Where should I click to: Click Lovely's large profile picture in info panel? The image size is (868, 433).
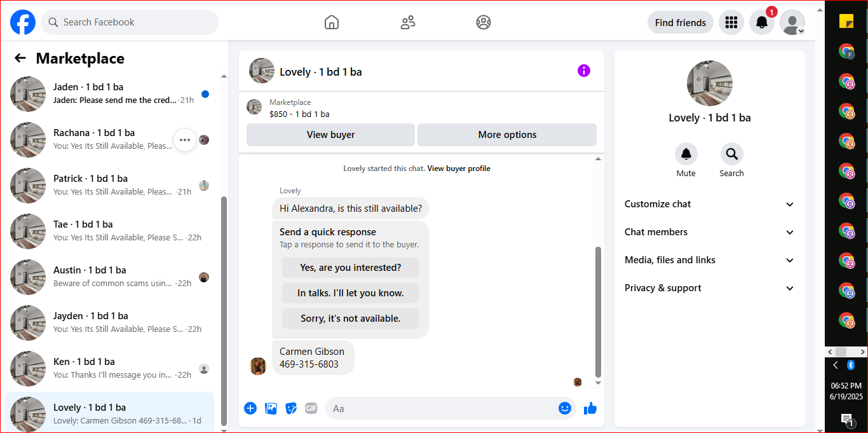[710, 83]
